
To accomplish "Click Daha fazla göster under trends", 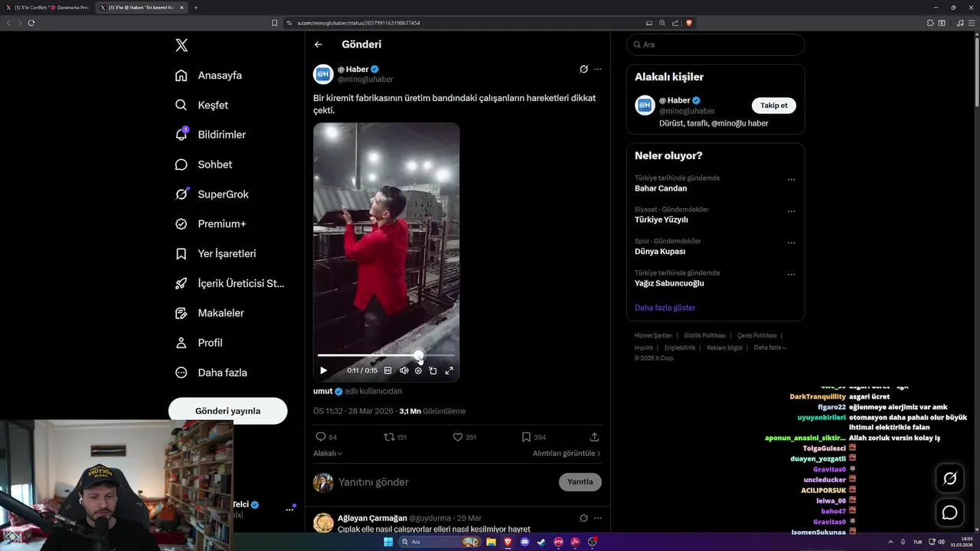I will pyautogui.click(x=665, y=308).
